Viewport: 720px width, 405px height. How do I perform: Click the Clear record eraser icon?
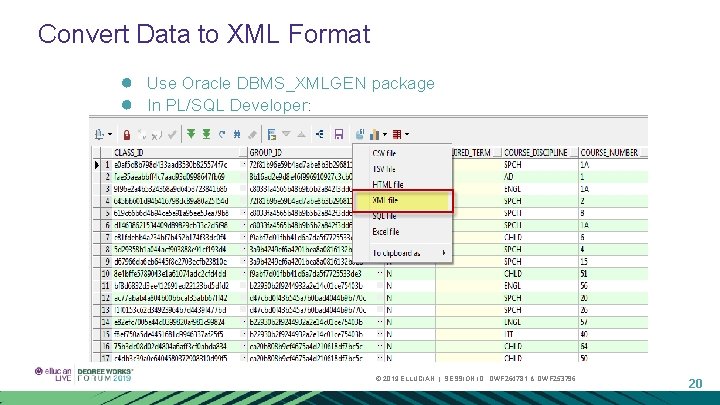tap(252, 134)
